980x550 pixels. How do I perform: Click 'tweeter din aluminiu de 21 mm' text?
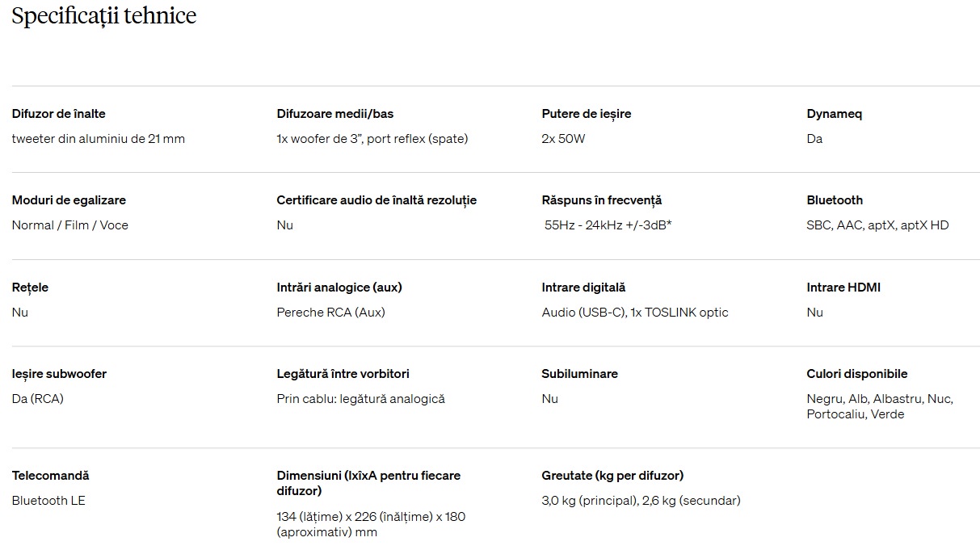click(99, 139)
